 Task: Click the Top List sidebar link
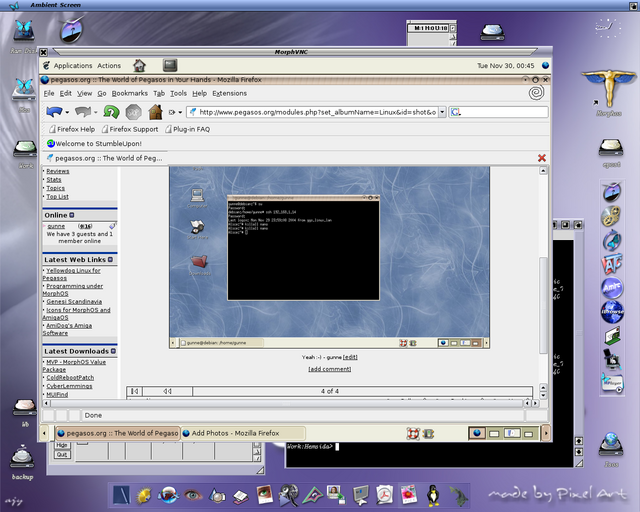(x=57, y=196)
